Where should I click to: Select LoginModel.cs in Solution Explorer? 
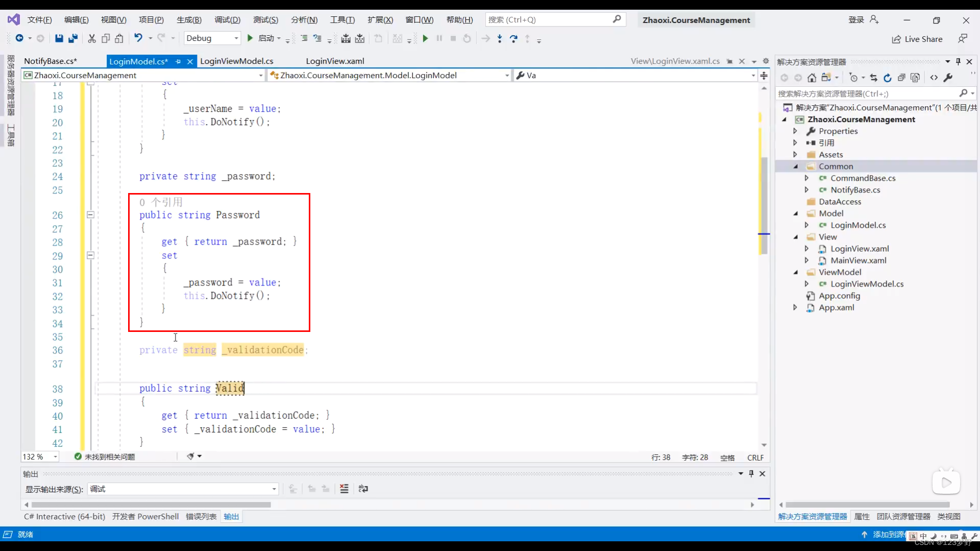(857, 225)
